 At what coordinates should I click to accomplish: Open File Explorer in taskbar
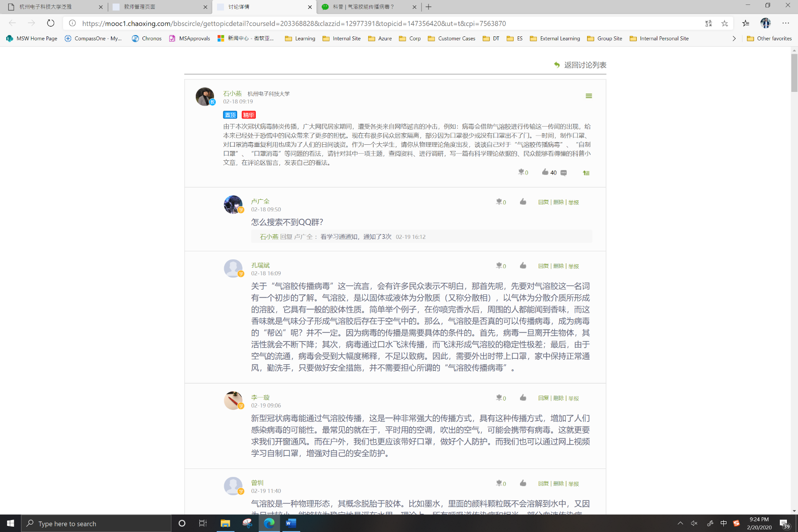coord(225,523)
